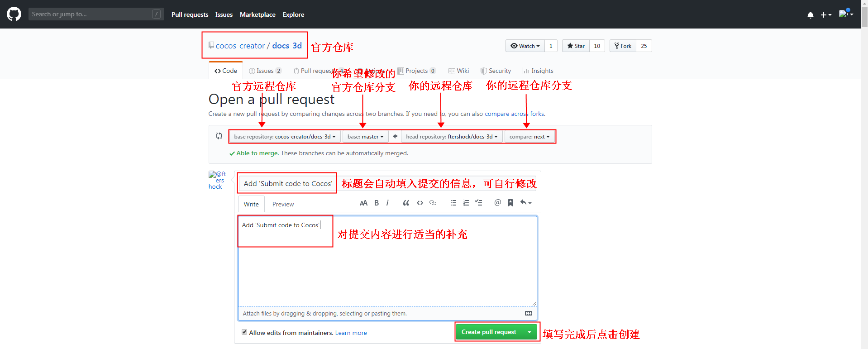Click the star count 10
The image size is (868, 349).
[x=597, y=46]
